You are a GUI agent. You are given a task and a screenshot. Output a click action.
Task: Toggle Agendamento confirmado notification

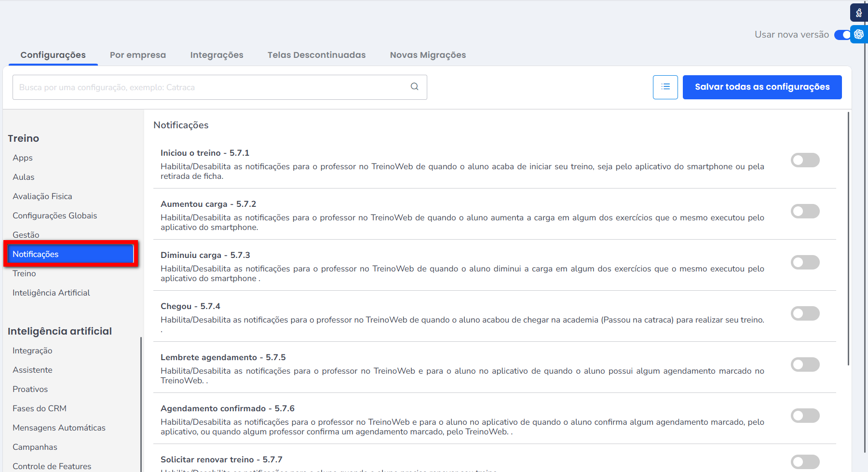coord(805,416)
